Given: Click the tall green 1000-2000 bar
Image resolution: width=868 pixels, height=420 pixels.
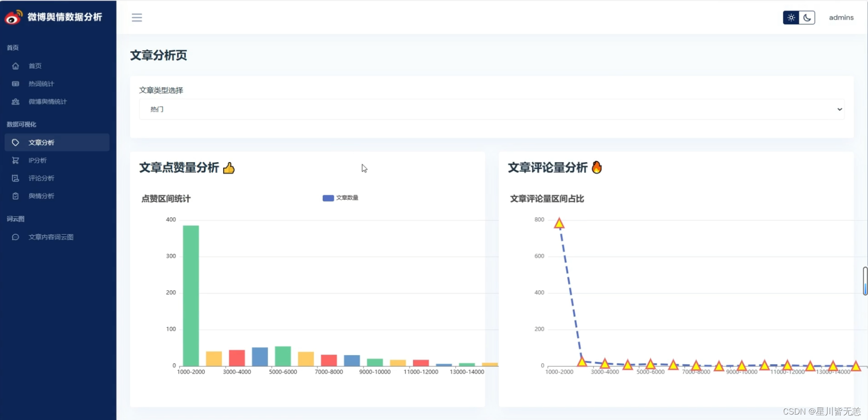Looking at the screenshot, I should tap(191, 296).
